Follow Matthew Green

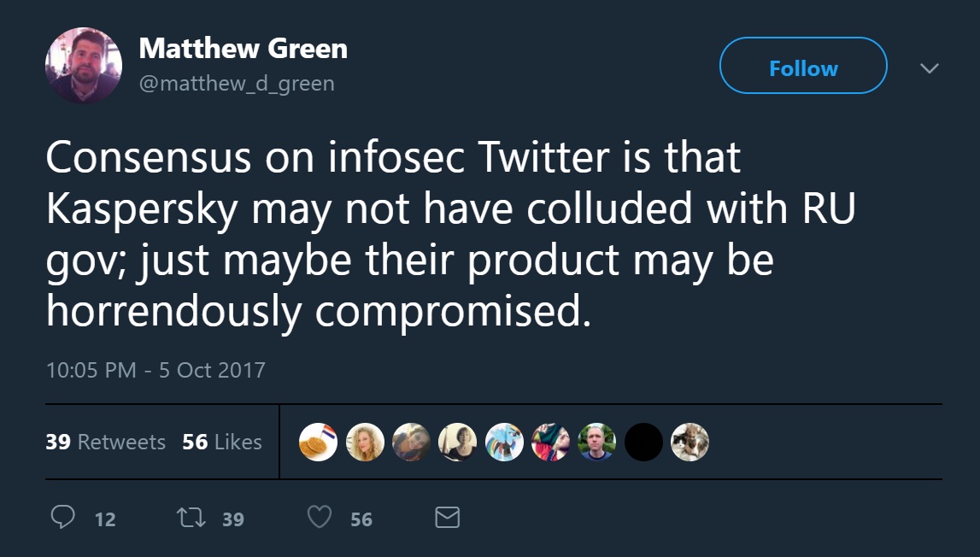[x=803, y=66]
